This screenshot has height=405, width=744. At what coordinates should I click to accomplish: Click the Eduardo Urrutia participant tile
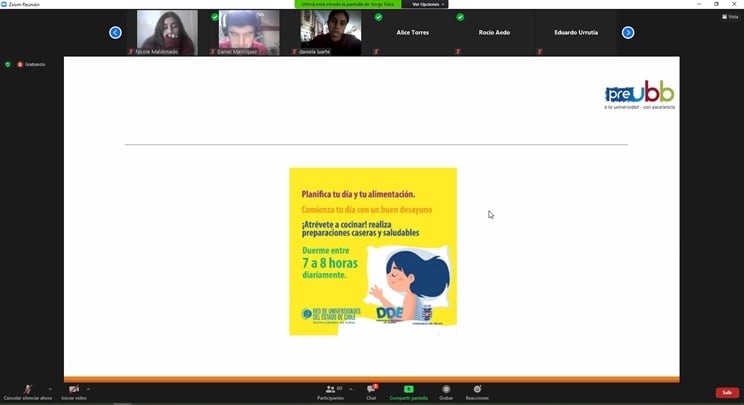click(575, 32)
